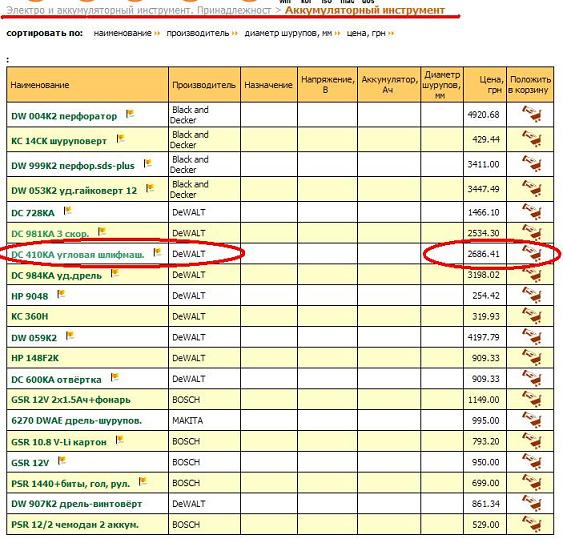
Task: Open product DW 059K2
Action: (34, 338)
